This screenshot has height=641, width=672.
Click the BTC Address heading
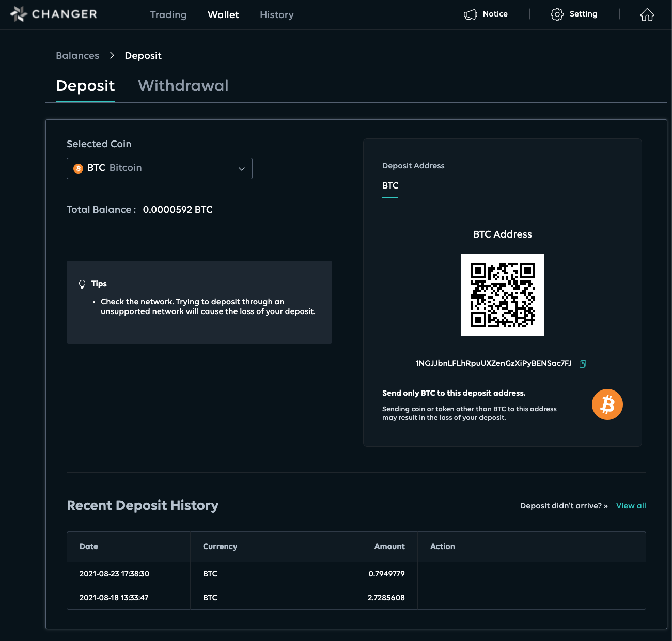click(x=503, y=234)
